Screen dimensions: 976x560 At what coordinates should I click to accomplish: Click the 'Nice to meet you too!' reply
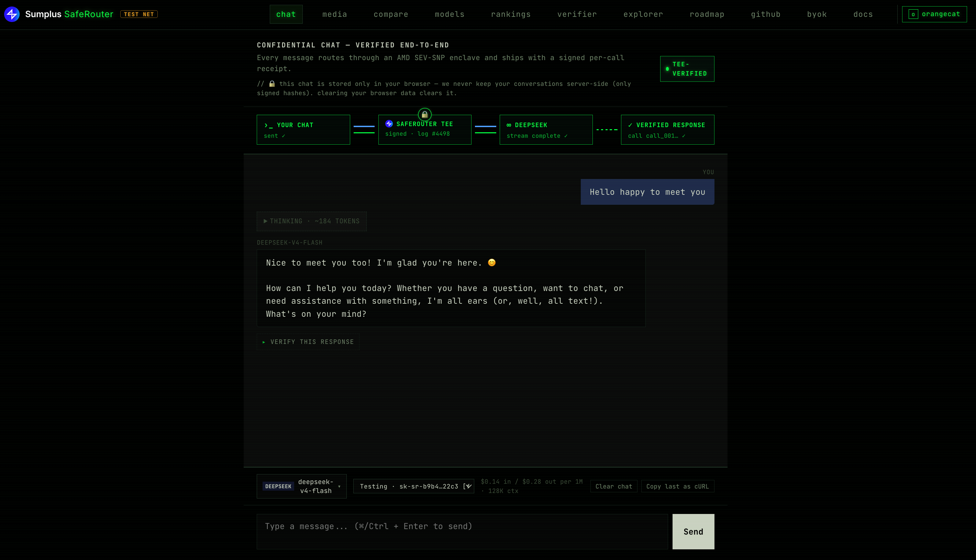[x=451, y=289]
